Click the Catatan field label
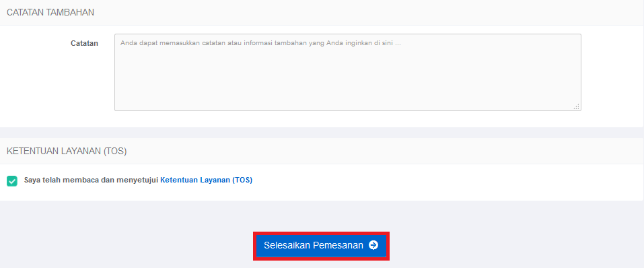This screenshot has height=268, width=644. point(84,43)
